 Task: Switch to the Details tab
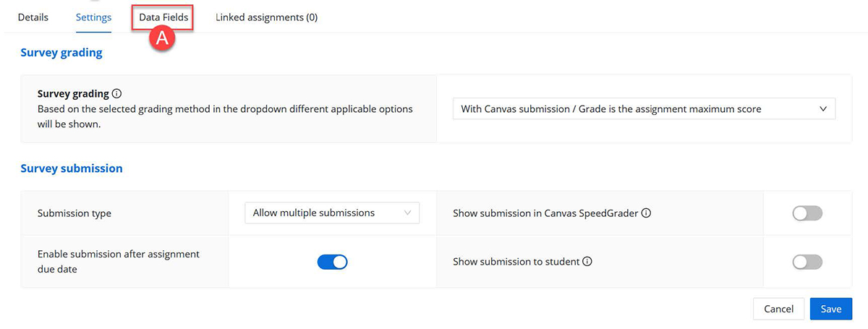(x=33, y=17)
